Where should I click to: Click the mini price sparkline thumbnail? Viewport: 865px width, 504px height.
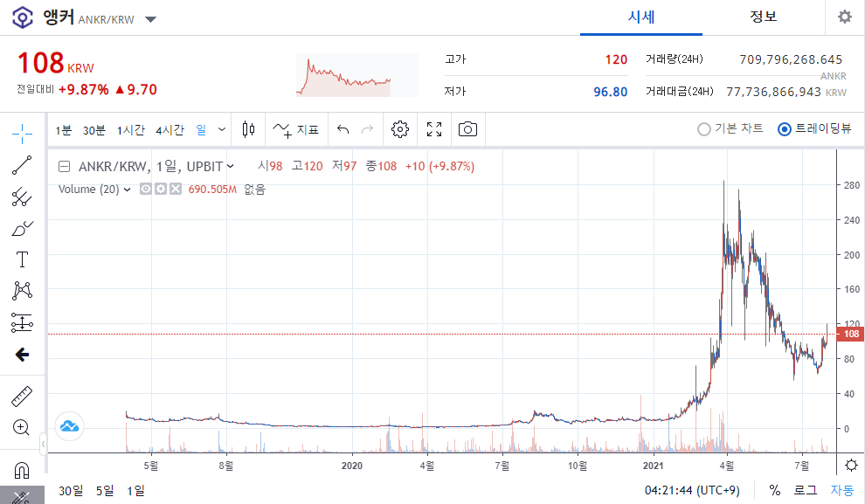(357, 75)
